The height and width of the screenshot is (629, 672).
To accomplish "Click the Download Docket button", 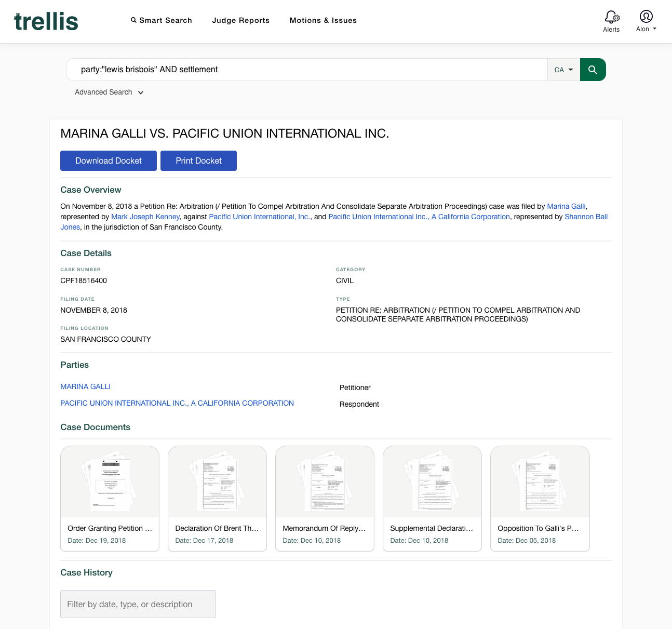I will [x=108, y=160].
